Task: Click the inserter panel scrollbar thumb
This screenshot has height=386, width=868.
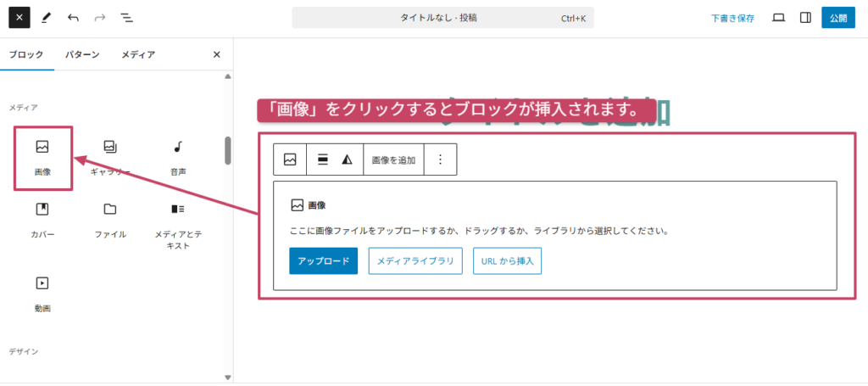Action: [x=228, y=151]
